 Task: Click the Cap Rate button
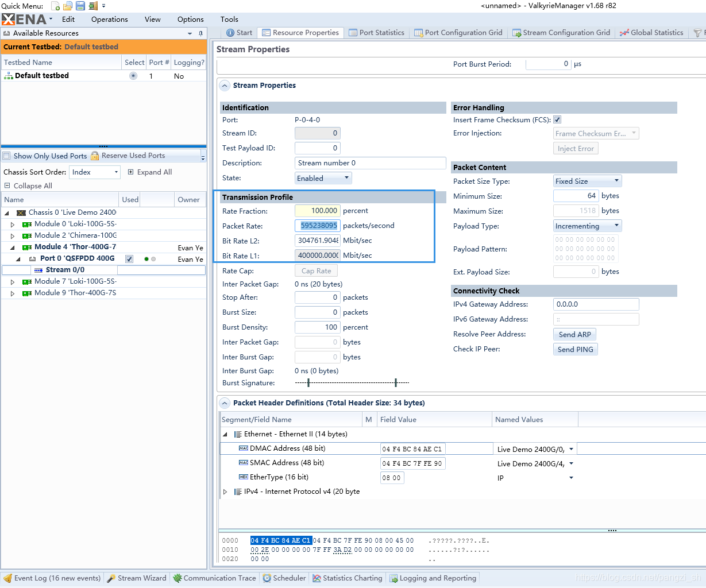pyautogui.click(x=316, y=271)
